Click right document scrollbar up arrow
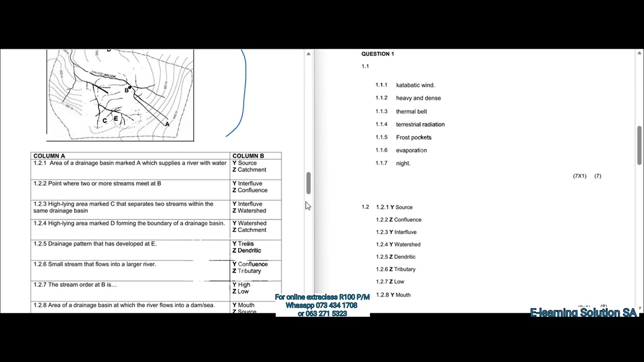 [639, 53]
